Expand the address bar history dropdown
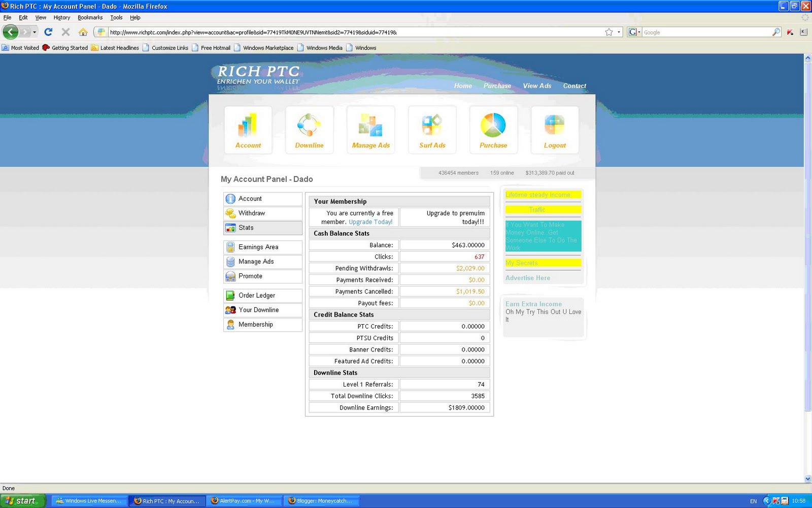Viewport: 812px width, 508px height. tap(619, 32)
